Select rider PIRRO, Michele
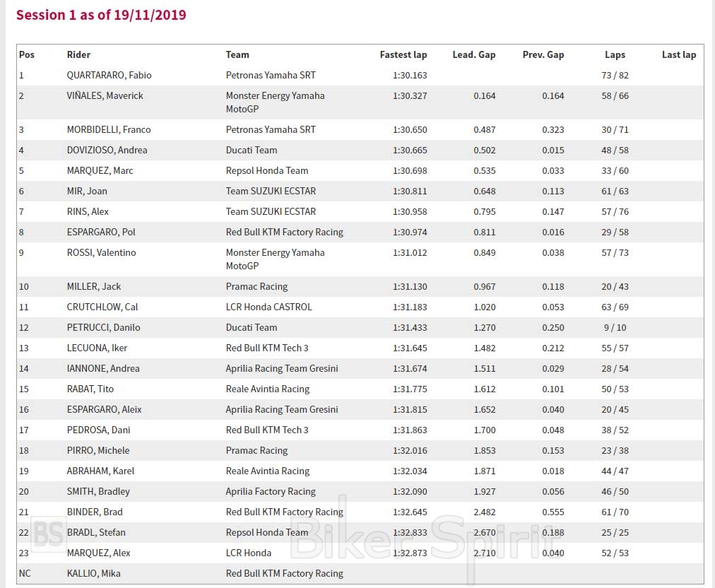The width and height of the screenshot is (715, 588). click(98, 451)
